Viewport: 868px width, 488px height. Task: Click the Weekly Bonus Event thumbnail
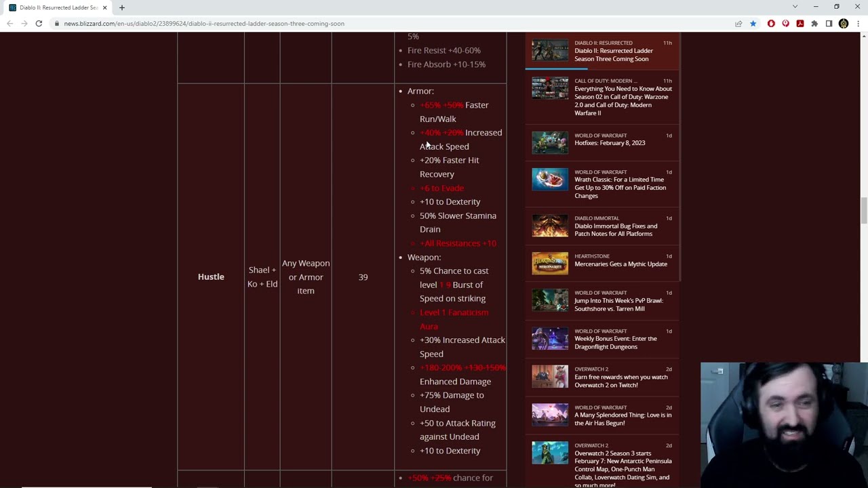550,339
